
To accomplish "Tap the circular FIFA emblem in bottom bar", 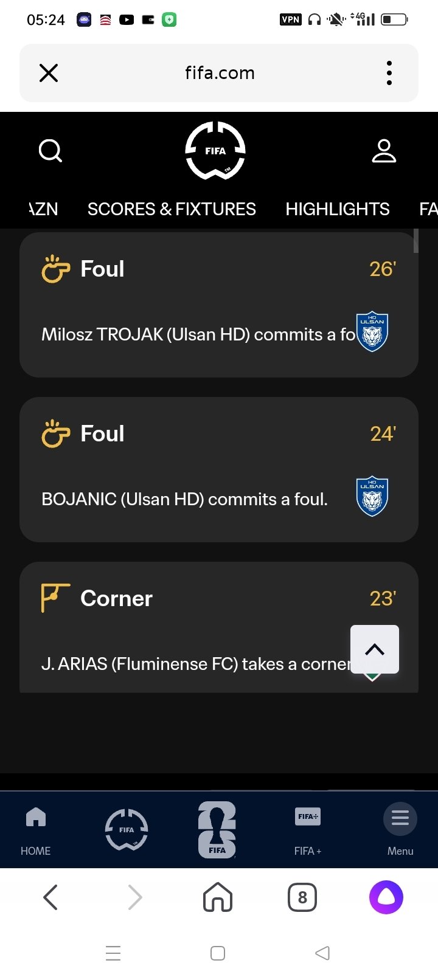I will (x=127, y=829).
